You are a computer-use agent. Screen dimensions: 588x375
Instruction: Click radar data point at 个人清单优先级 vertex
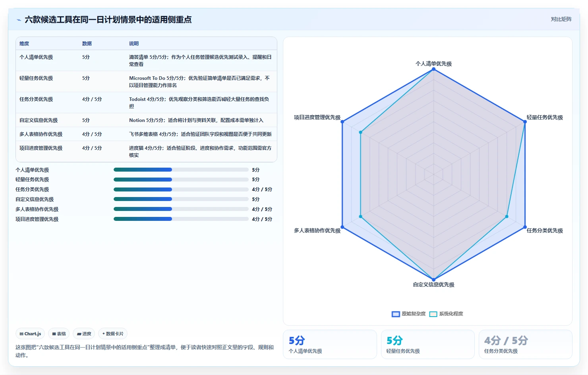click(433, 69)
